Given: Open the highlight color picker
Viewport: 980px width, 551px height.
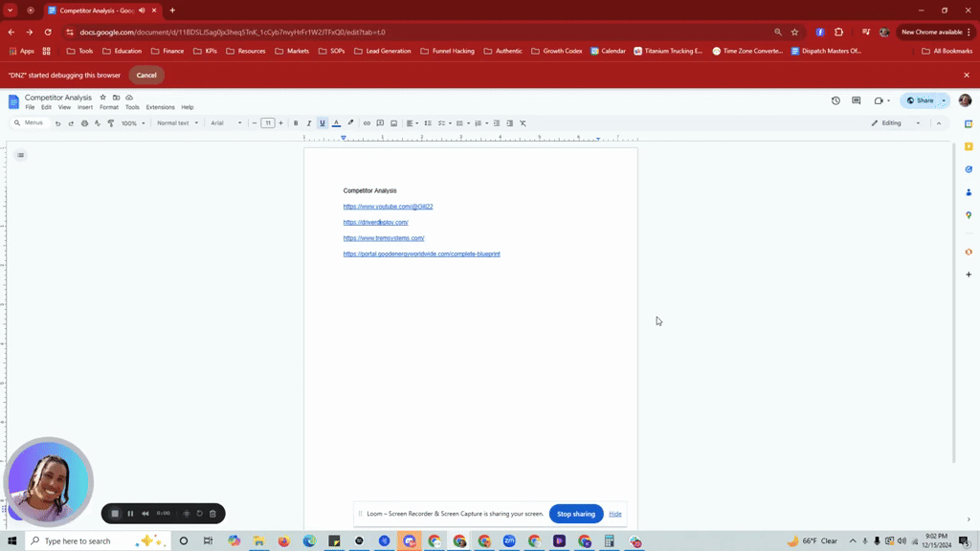Looking at the screenshot, I should 350,123.
